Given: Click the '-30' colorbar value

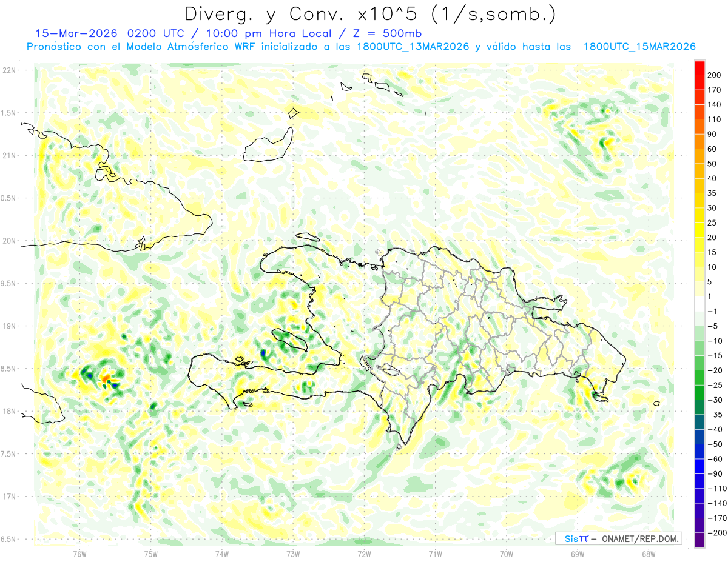Looking at the screenshot, I should 716,400.
